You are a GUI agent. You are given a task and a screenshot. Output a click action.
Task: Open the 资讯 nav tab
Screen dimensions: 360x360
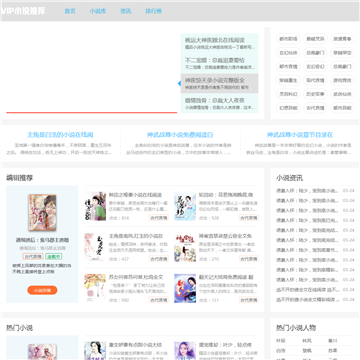click(x=126, y=11)
